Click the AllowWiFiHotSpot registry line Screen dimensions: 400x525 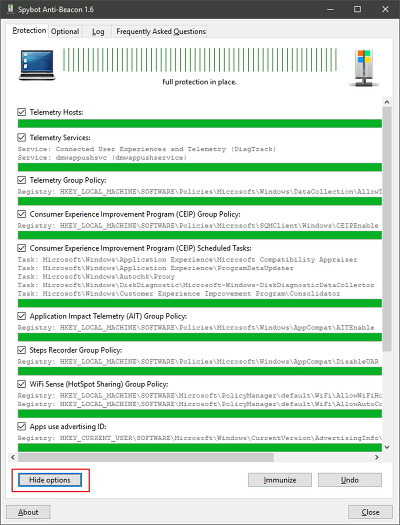[x=200, y=395]
